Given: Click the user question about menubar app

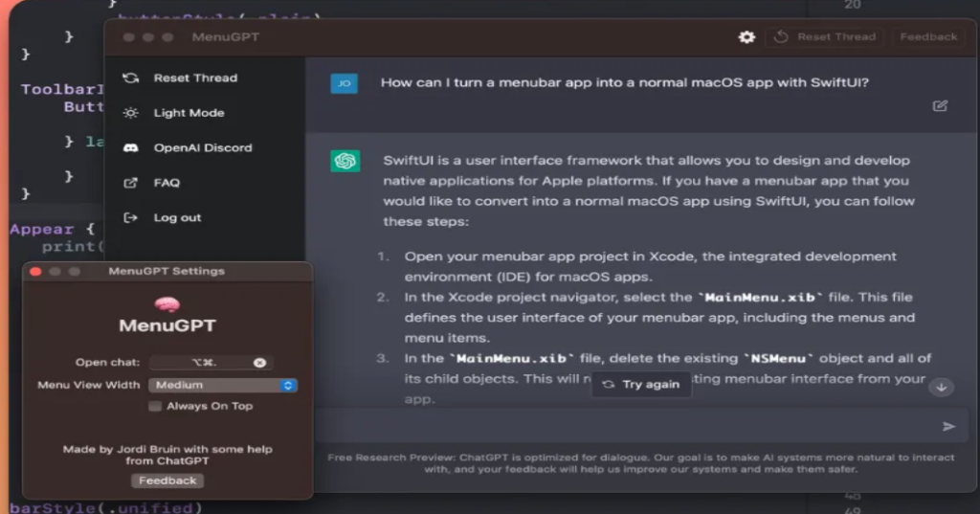Looking at the screenshot, I should 625,82.
